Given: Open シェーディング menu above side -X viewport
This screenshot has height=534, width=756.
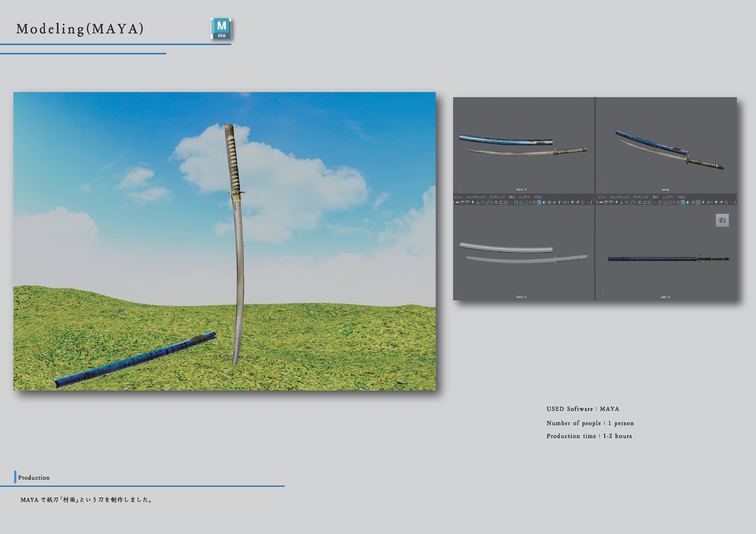Looking at the screenshot, I should tap(619, 197).
